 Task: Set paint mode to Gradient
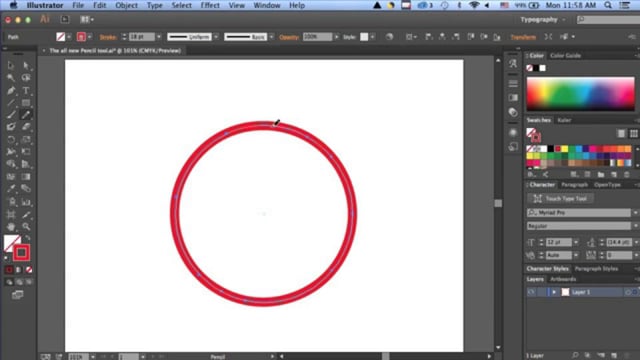[x=19, y=270]
